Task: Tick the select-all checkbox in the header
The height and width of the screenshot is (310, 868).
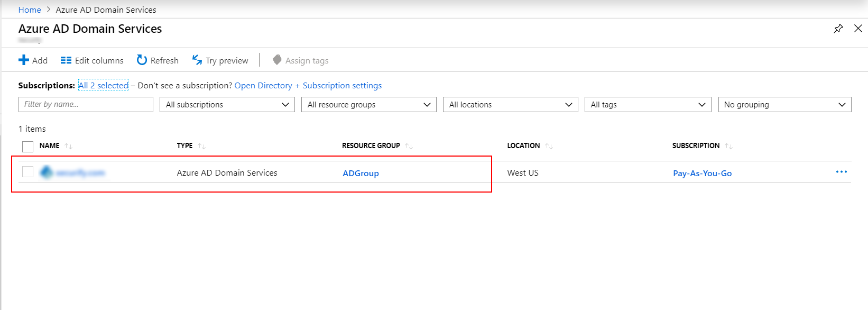Action: pyautogui.click(x=28, y=147)
